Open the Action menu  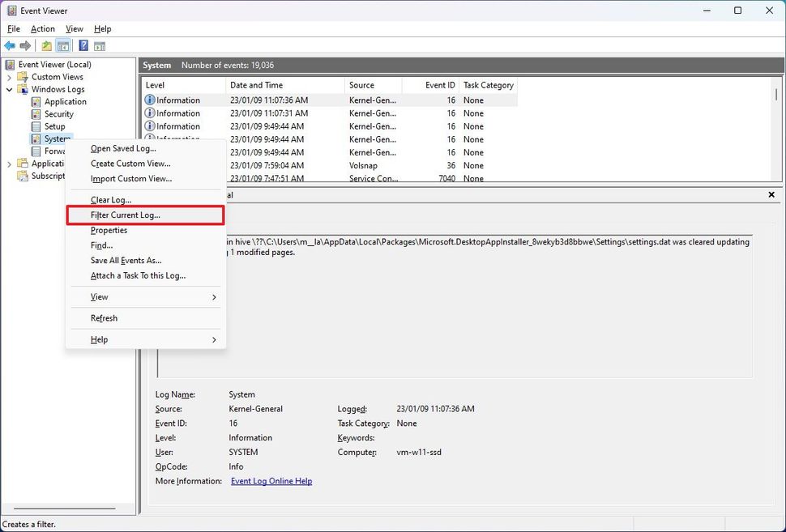point(42,28)
